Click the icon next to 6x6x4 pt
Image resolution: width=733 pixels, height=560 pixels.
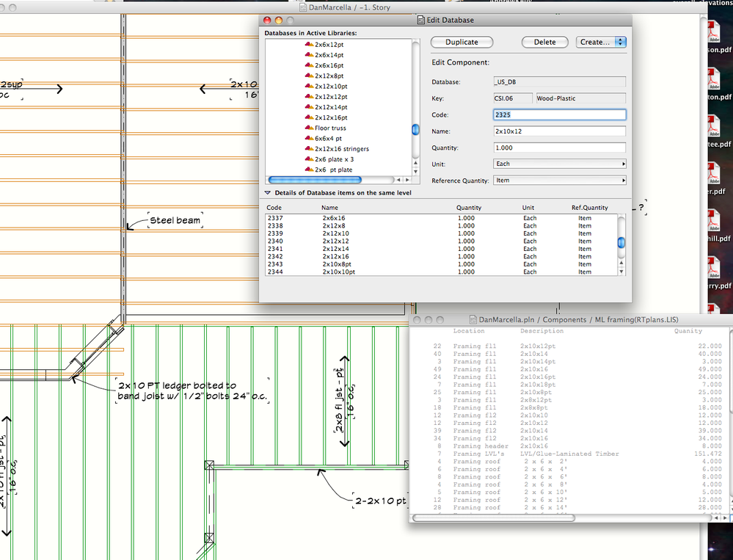pos(309,139)
